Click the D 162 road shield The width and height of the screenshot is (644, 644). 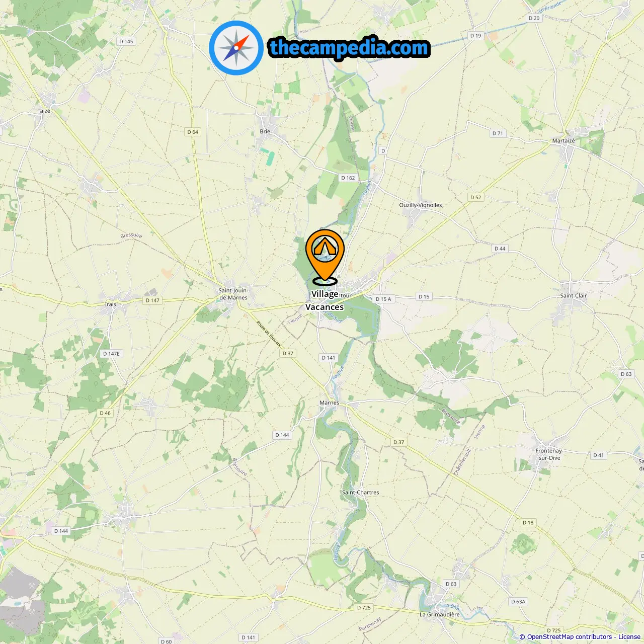tap(348, 178)
